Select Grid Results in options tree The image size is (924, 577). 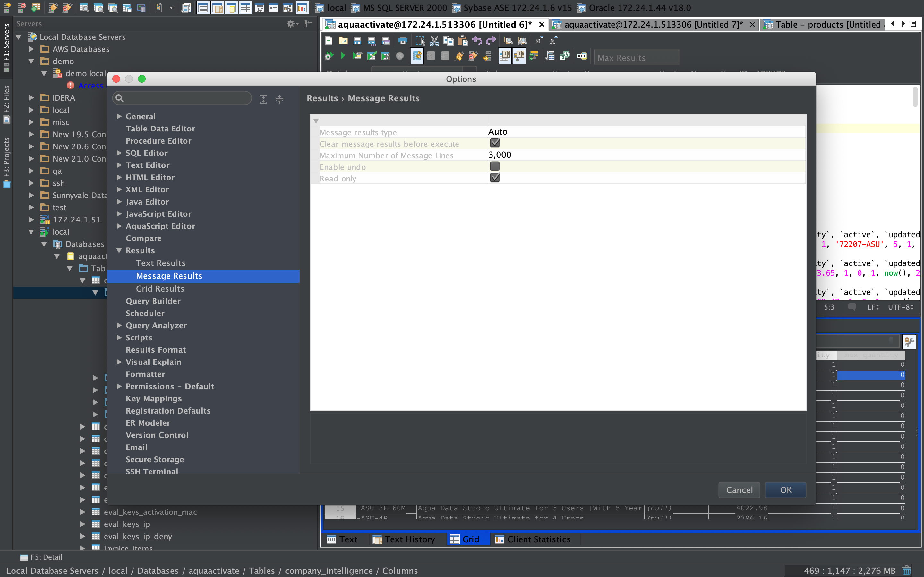coord(160,288)
